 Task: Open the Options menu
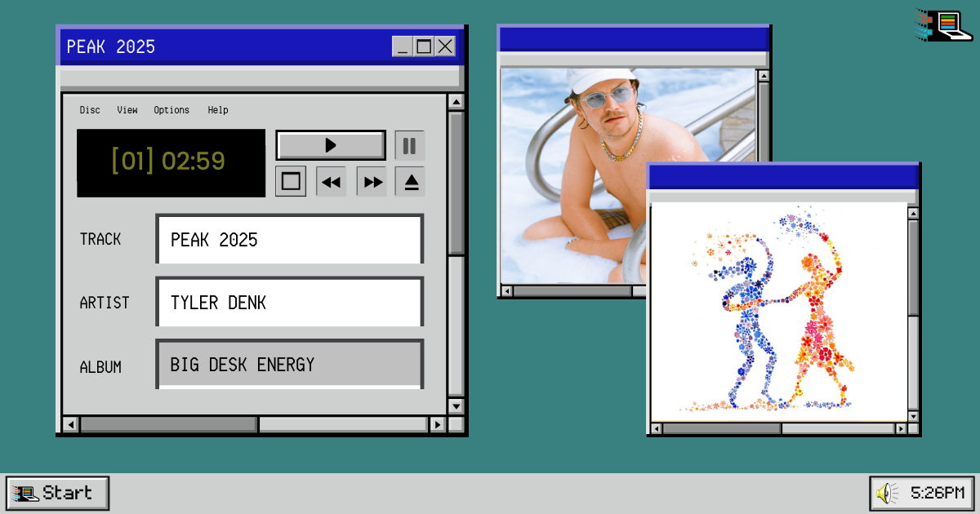pyautogui.click(x=171, y=110)
